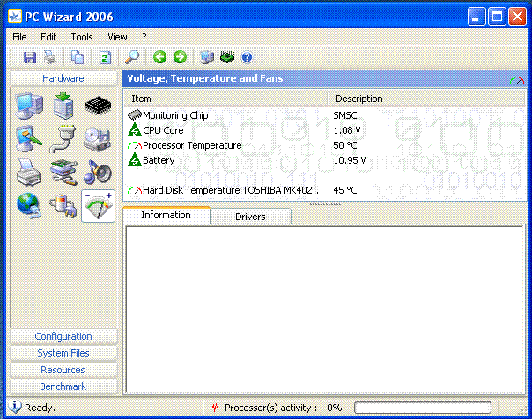Image resolution: width=532 pixels, height=419 pixels.
Task: Switch to the Drivers tab
Action: pos(250,217)
